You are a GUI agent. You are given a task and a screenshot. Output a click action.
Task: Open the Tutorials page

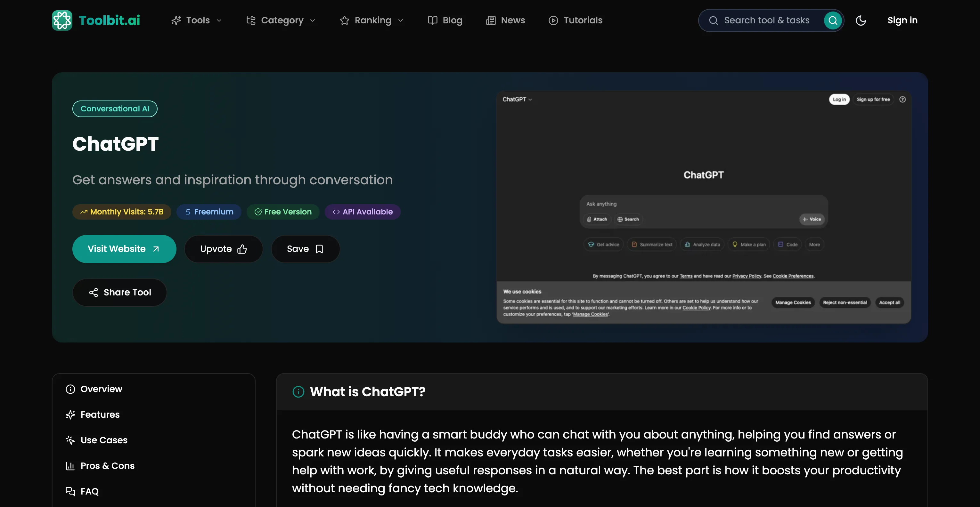coord(576,20)
